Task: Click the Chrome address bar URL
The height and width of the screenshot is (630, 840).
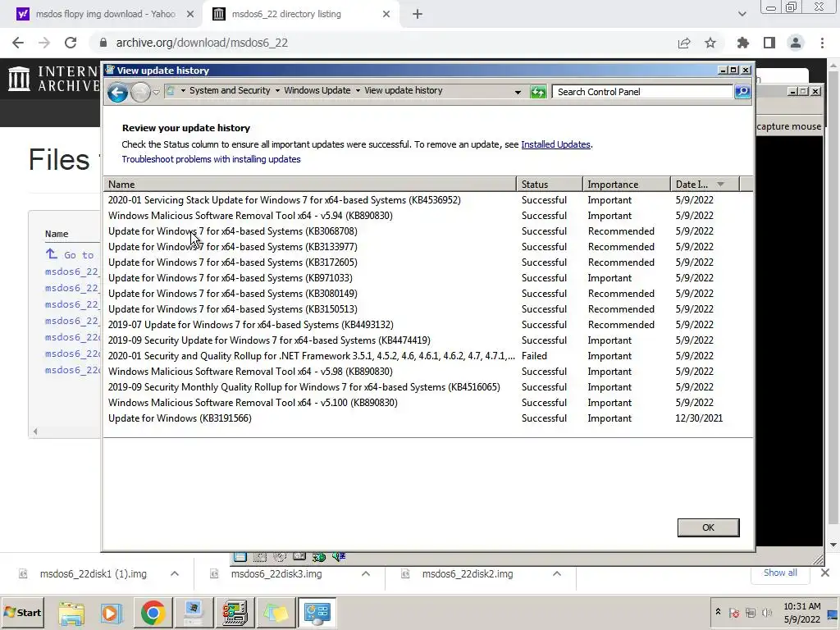Action: 202,43
